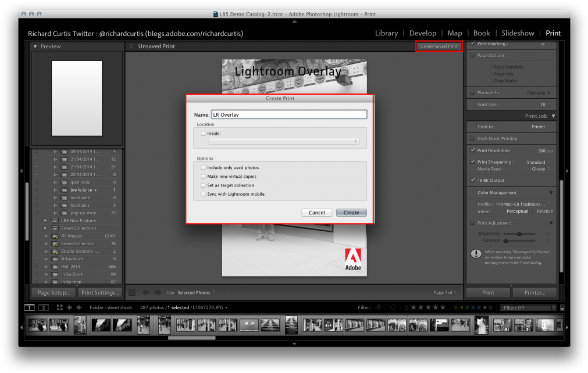Click the red color label filter

(455, 307)
